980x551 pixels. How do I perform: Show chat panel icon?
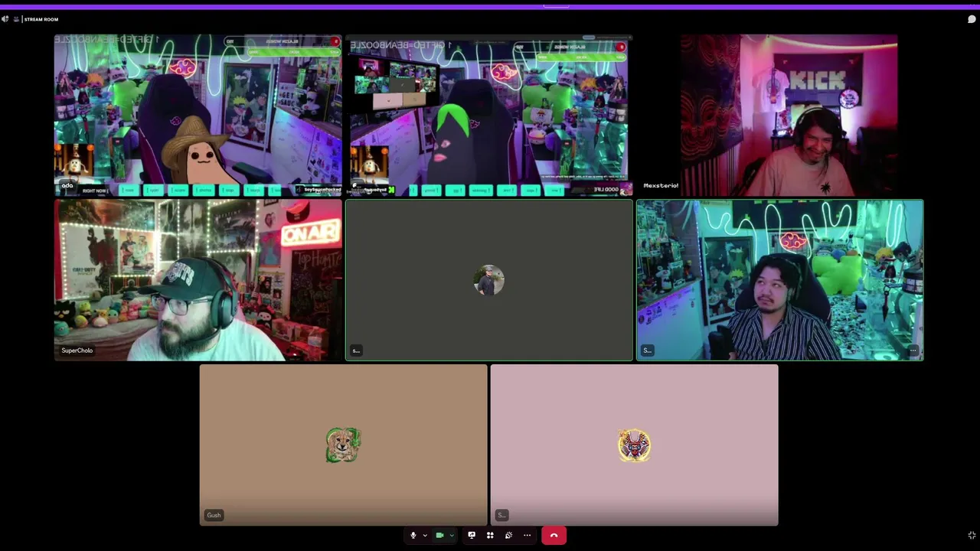pyautogui.click(x=972, y=19)
